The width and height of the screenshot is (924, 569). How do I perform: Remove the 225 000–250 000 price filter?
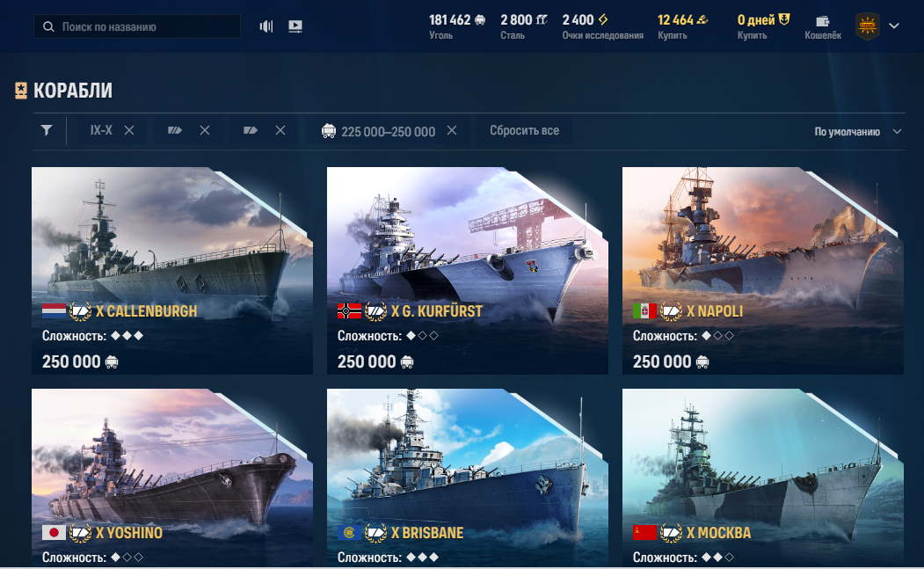coord(452,130)
